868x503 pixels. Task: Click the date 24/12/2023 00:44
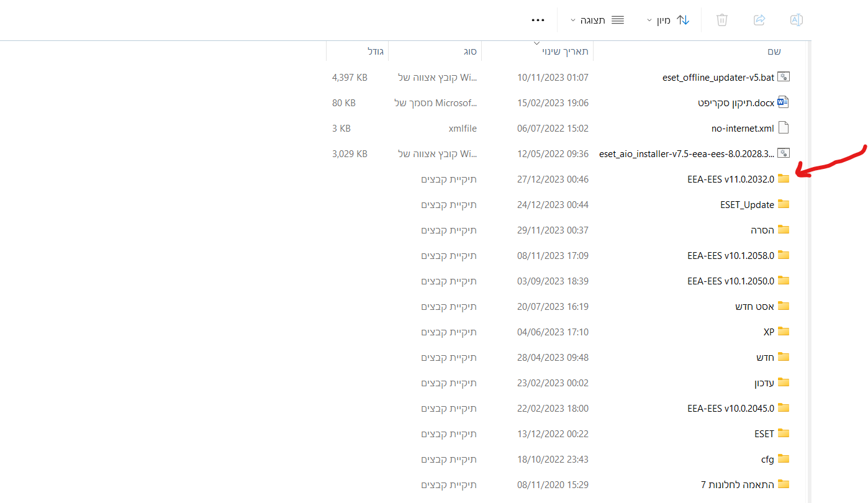tap(553, 205)
